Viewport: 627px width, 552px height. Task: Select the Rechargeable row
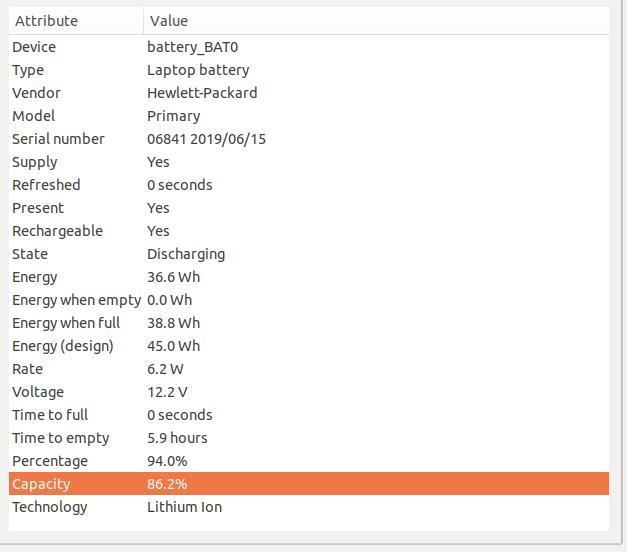coord(309,231)
